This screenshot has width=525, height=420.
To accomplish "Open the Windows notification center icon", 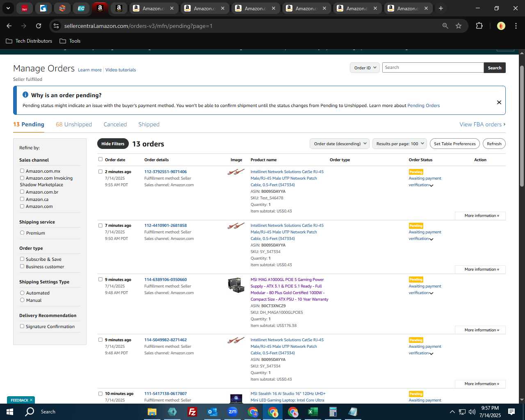I will point(511,412).
